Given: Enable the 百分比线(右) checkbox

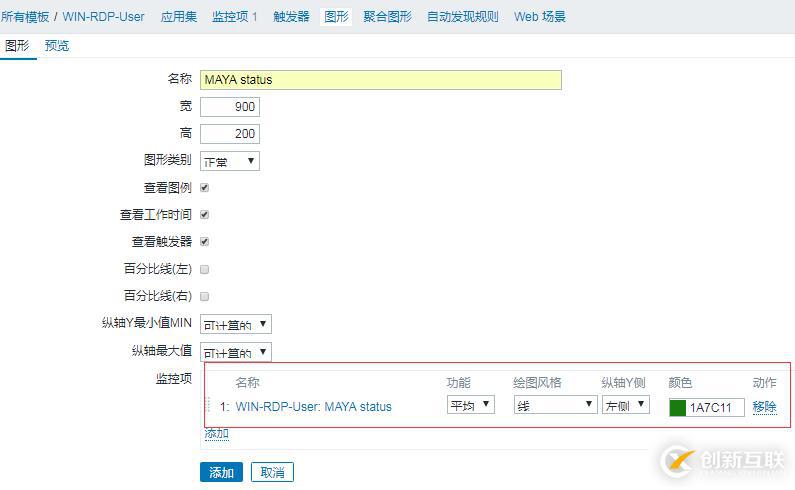Looking at the screenshot, I should pyautogui.click(x=205, y=296).
